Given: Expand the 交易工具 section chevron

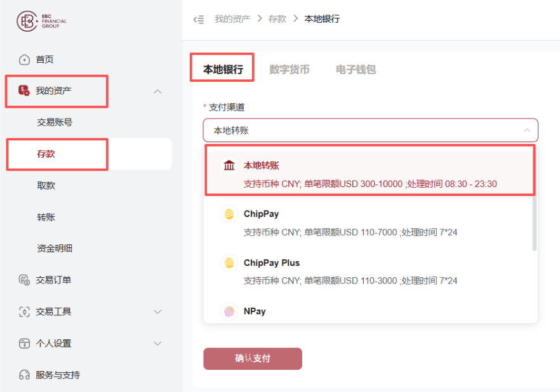Looking at the screenshot, I should click(157, 311).
